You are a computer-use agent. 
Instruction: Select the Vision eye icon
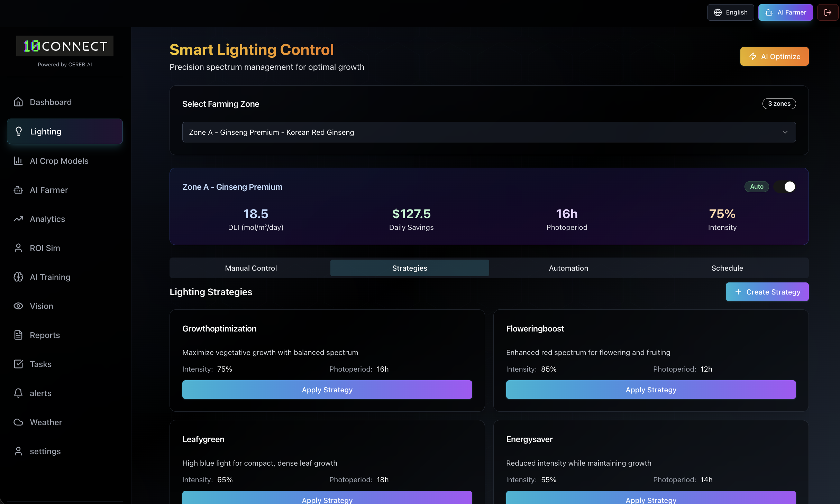[18, 306]
